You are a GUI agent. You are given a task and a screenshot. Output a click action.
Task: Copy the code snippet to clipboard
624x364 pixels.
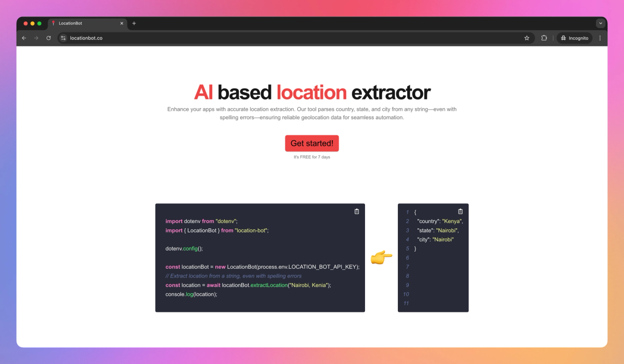click(x=356, y=211)
